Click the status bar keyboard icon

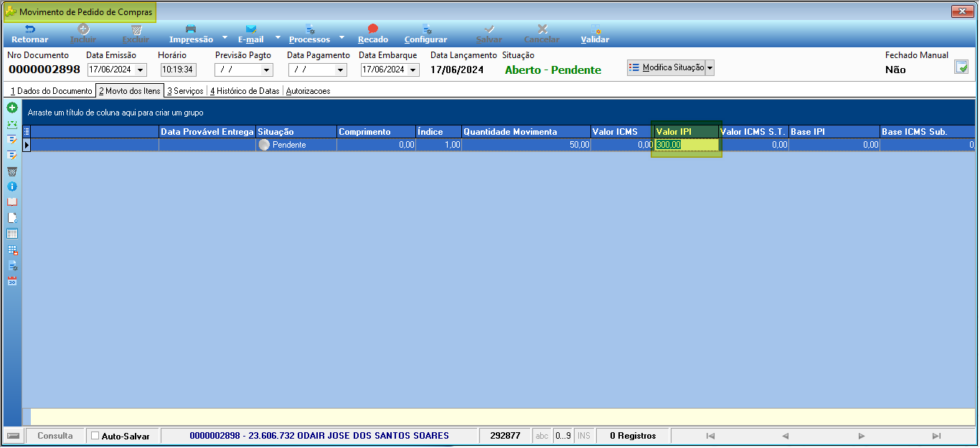(x=13, y=436)
